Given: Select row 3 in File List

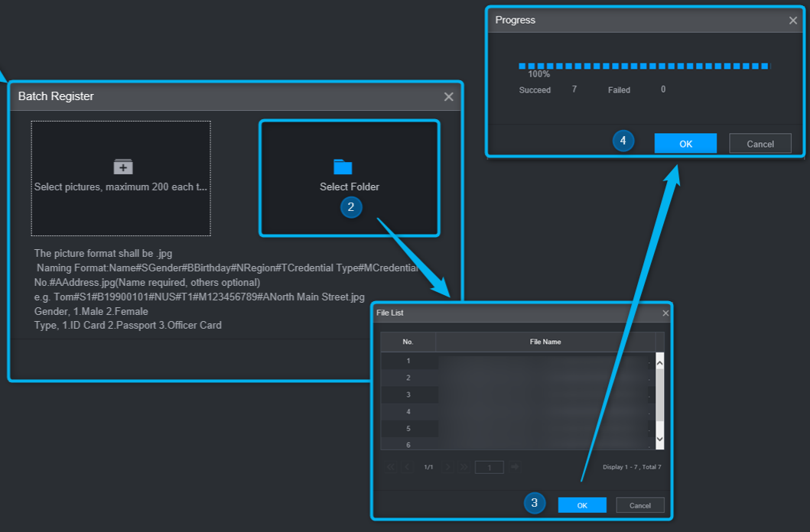Looking at the screenshot, I should tap(518, 394).
